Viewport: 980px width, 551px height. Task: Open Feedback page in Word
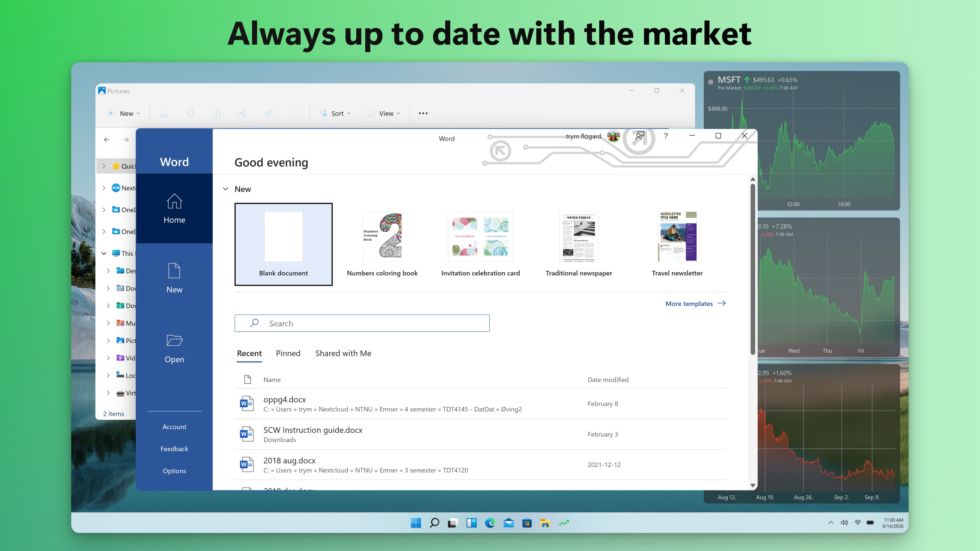174,449
